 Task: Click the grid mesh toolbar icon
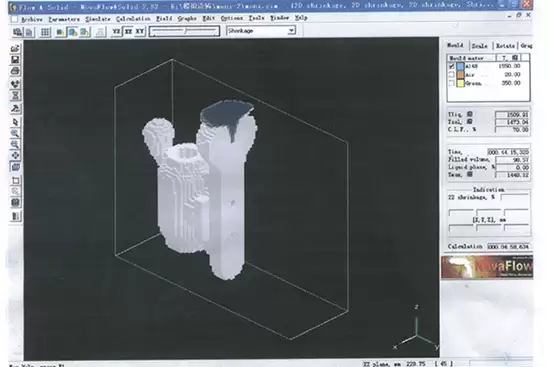(45, 32)
